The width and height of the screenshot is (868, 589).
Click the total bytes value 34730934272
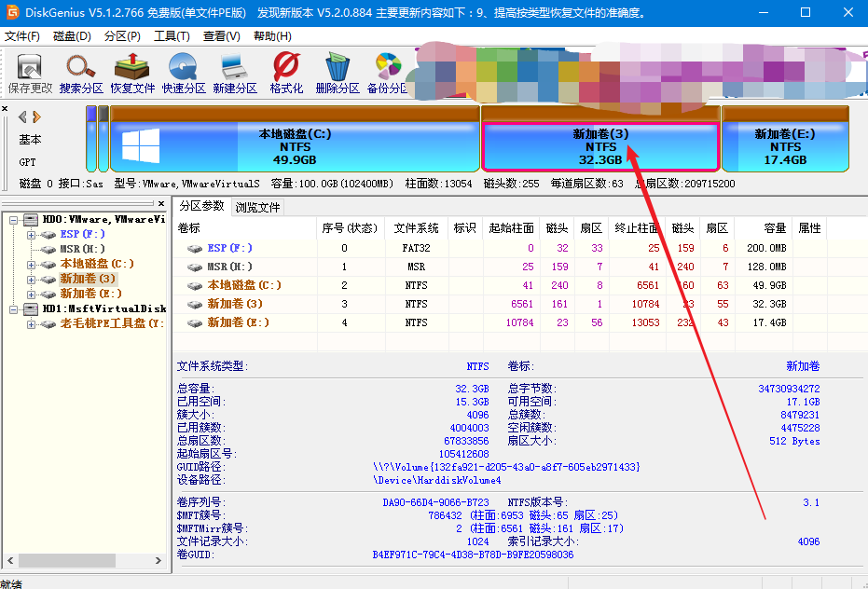coord(789,389)
